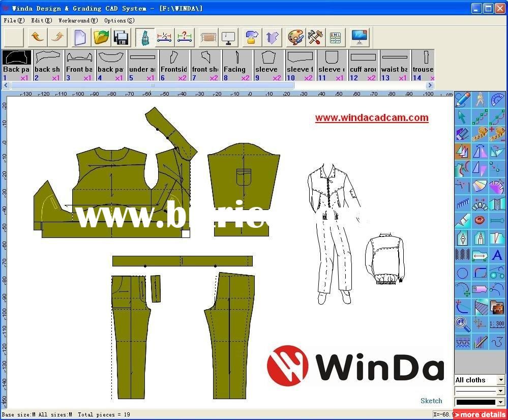
Task: Click the Total pieces = 19 status text
Action: pyautogui.click(x=104, y=414)
